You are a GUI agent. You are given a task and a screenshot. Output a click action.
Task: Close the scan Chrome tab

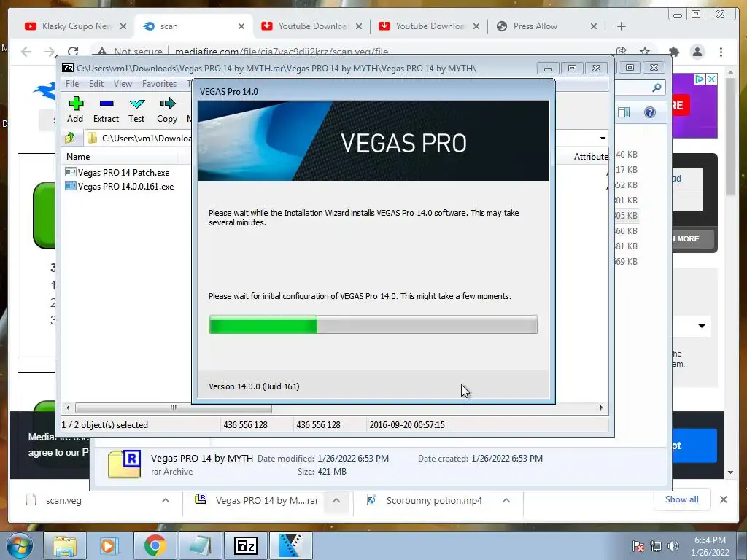[x=241, y=26]
